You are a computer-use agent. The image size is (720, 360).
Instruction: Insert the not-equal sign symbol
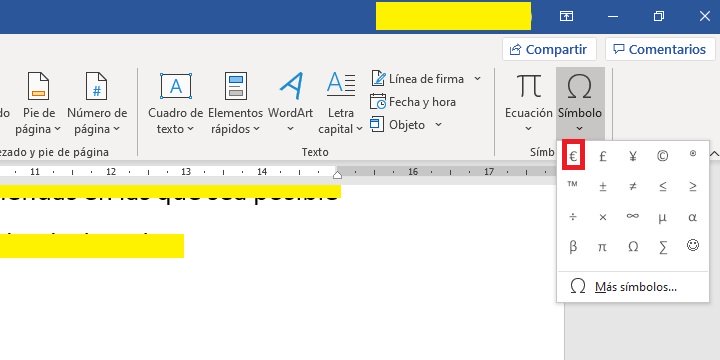coord(633,186)
